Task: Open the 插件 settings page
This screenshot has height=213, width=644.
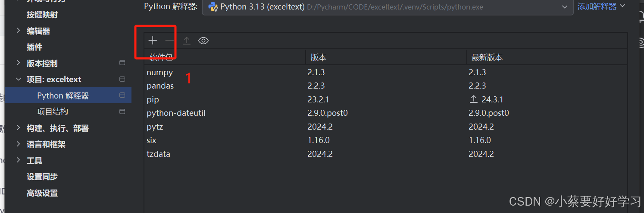Action: (x=34, y=47)
